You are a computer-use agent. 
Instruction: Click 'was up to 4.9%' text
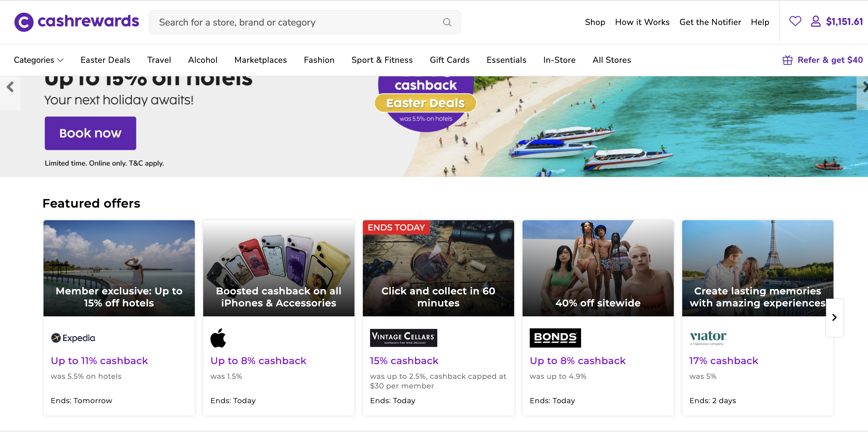click(558, 376)
